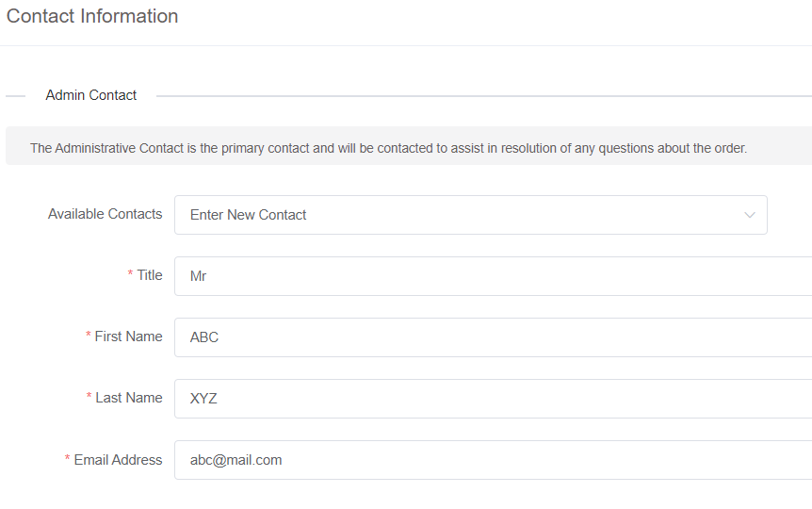Image resolution: width=812 pixels, height=509 pixels.
Task: Click the chevron arrow in Available Contacts
Action: click(x=750, y=215)
